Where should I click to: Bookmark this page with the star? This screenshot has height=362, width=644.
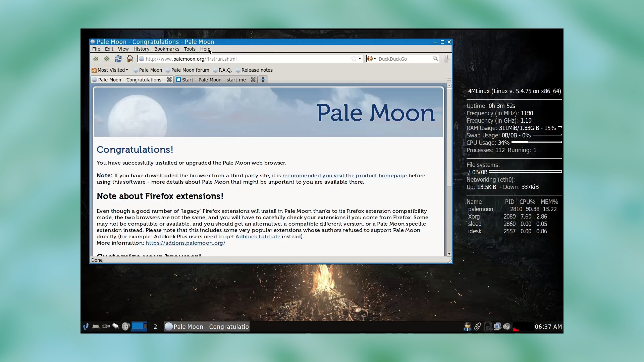(x=354, y=59)
